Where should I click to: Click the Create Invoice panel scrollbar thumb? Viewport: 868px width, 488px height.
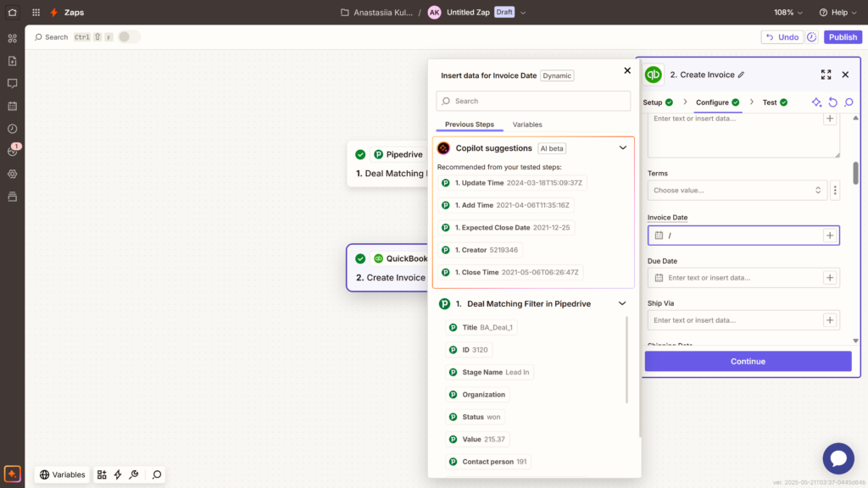click(856, 173)
